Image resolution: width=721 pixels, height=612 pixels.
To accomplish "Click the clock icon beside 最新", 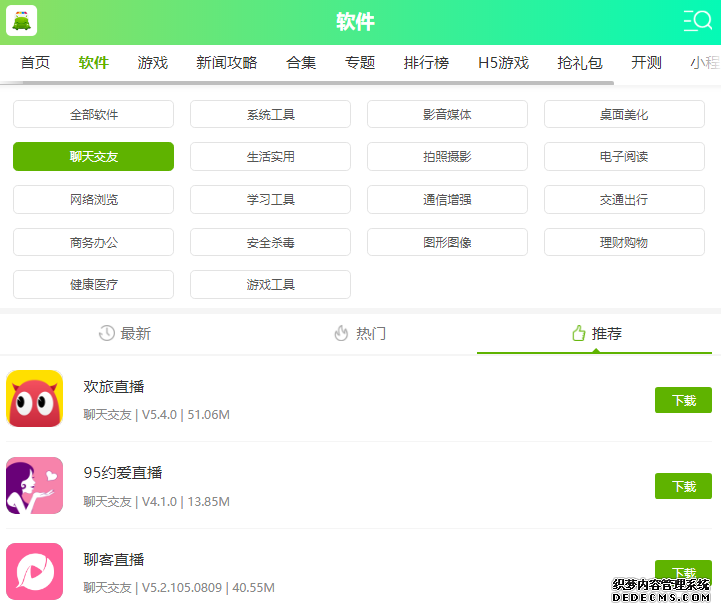I will click(107, 333).
